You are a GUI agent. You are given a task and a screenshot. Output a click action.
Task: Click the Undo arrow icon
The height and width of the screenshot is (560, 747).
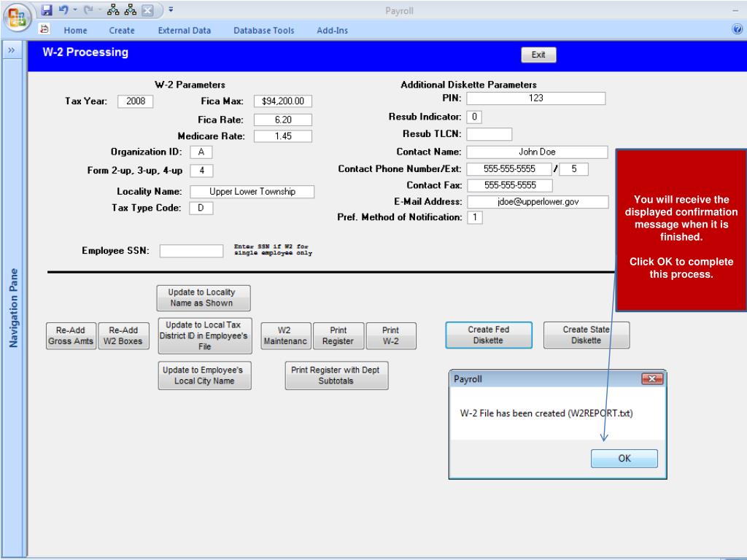coord(63,10)
